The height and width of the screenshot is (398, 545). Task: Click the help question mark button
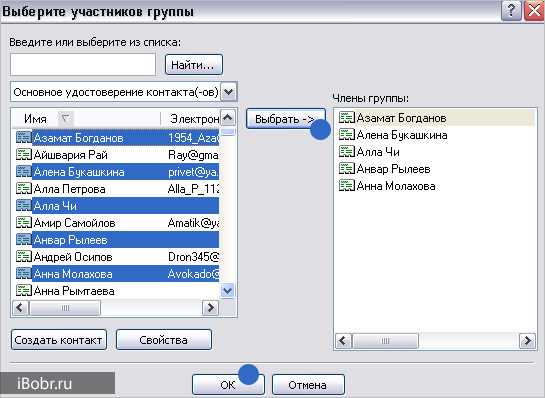[x=511, y=11]
